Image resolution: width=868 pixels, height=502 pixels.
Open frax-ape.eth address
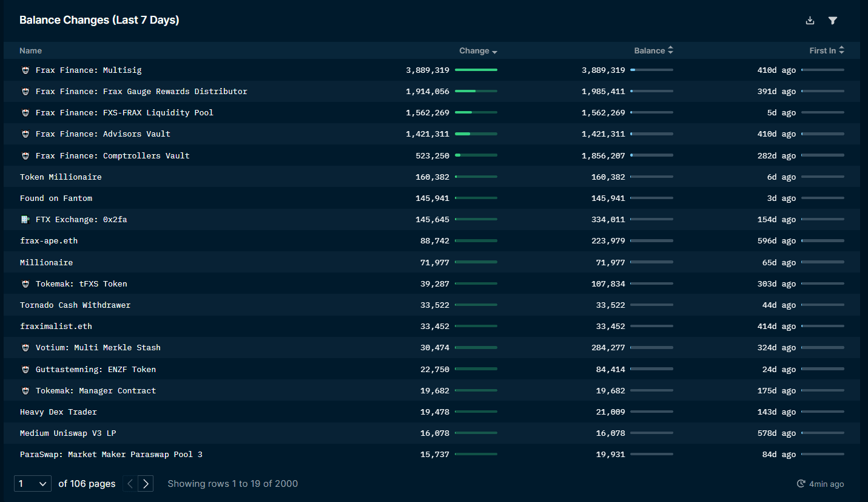(49, 241)
